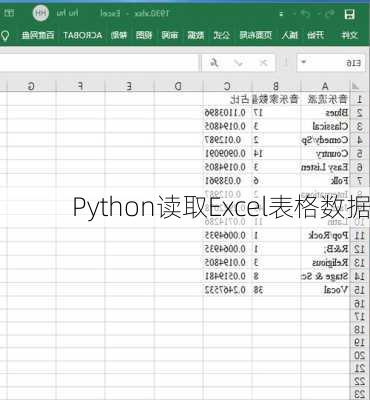Click the Undo arrow icon
Screen dimensions: 370x400
(329, 14)
